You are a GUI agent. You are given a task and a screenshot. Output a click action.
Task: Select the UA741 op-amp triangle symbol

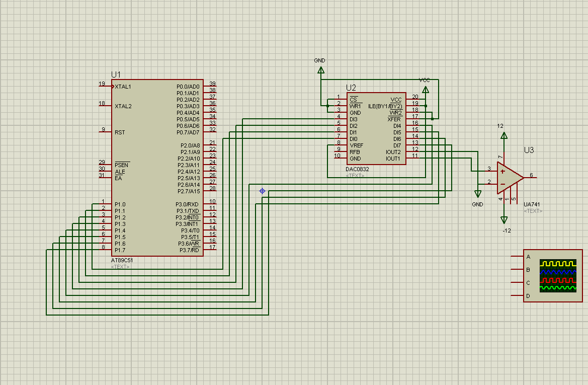pos(510,178)
